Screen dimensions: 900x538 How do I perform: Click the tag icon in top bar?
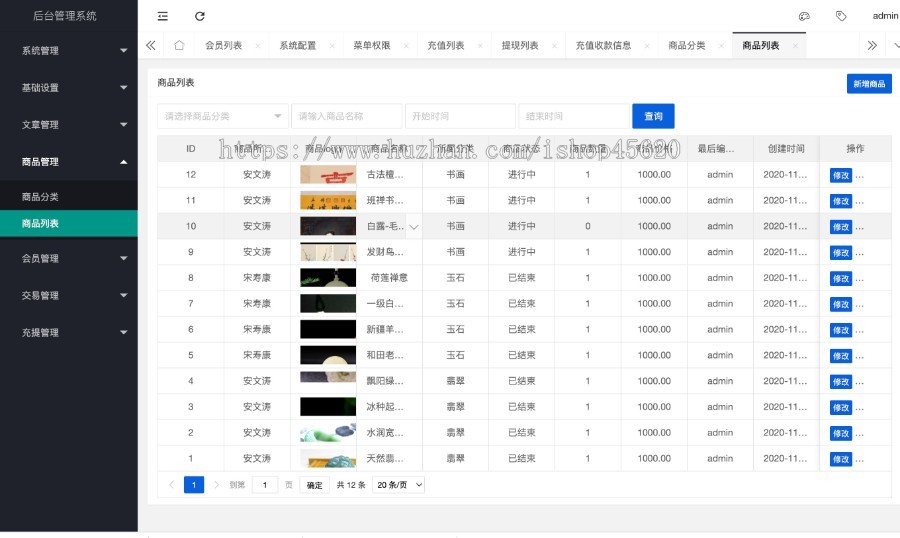(841, 16)
